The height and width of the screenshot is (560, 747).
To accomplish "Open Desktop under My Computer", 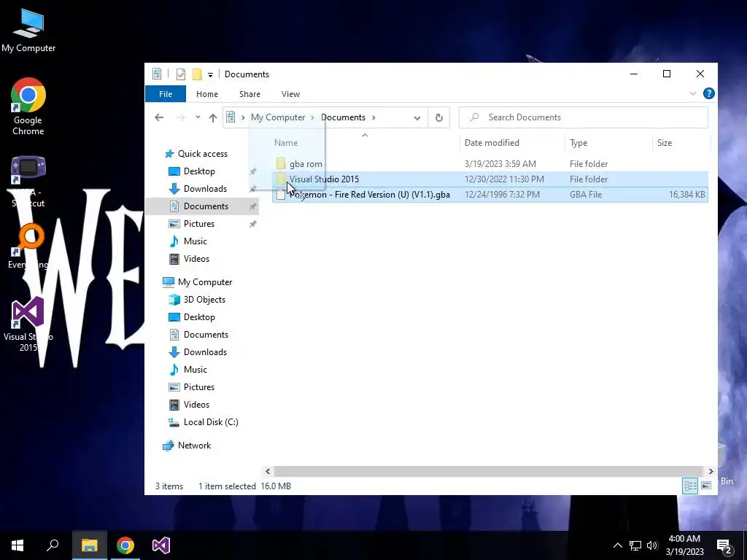I will pyautogui.click(x=199, y=317).
